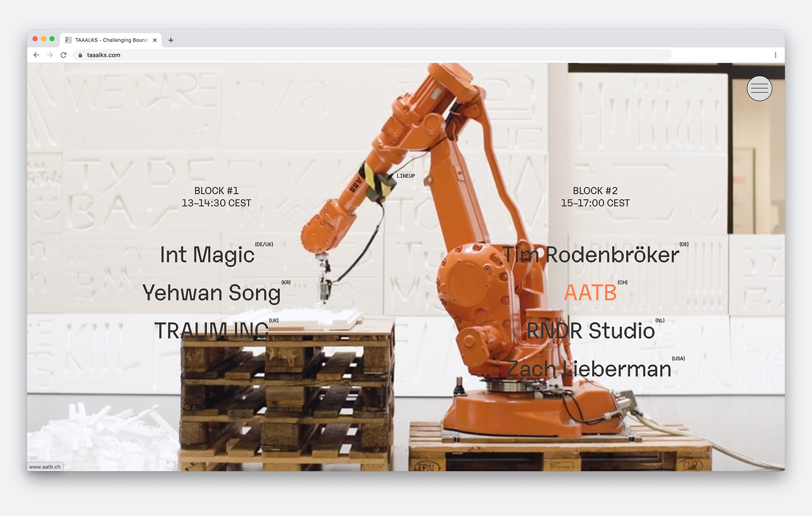The height and width of the screenshot is (516, 812).
Task: Click the LINEUP label
Action: point(406,176)
